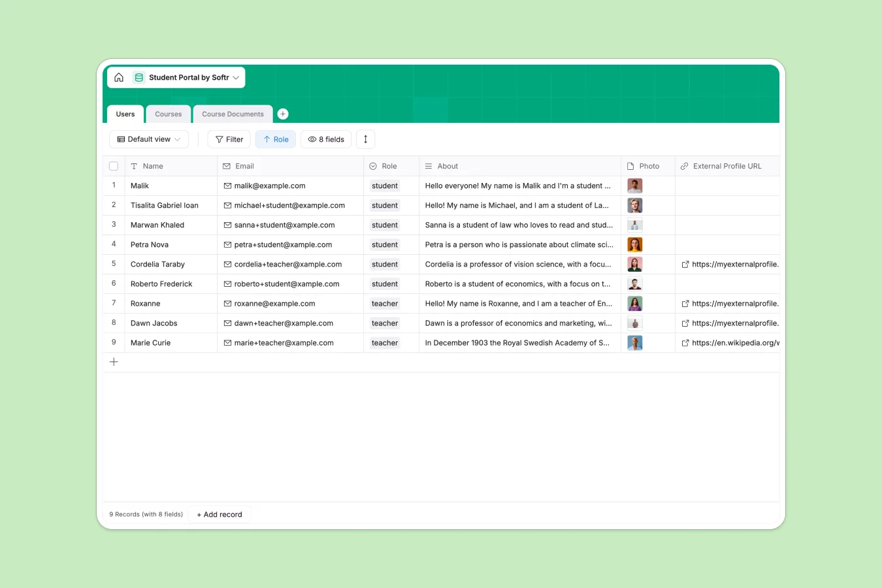This screenshot has height=588, width=882.
Task: Click the envelope icon in the Email column header
Action: click(x=225, y=166)
